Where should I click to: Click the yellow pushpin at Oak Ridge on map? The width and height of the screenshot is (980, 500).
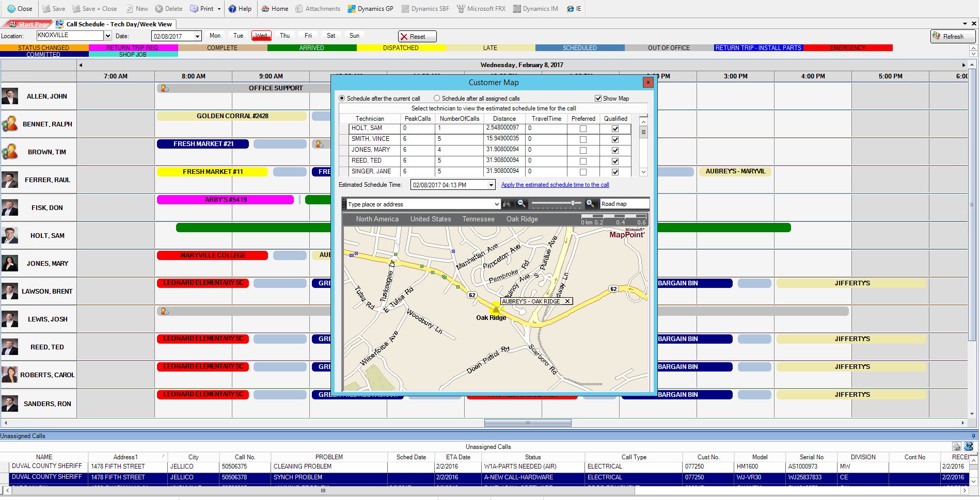point(496,309)
